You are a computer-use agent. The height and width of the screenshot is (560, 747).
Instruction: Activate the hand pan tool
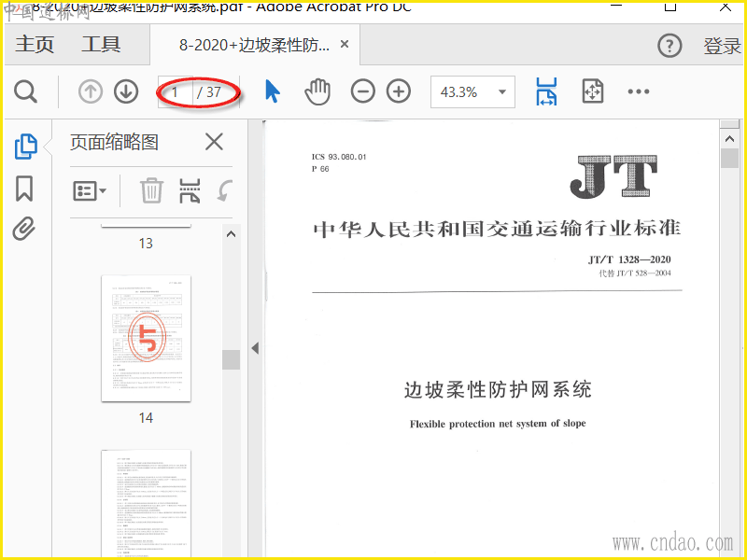[x=317, y=91]
